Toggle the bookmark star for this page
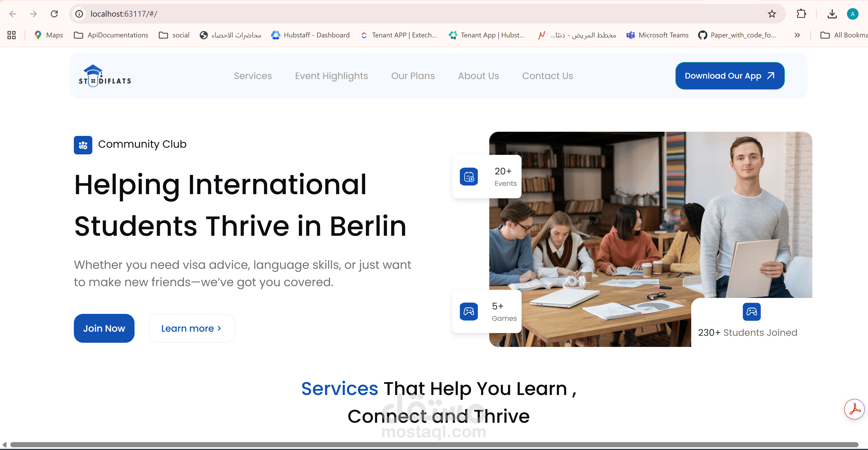868x450 pixels. [x=772, y=14]
